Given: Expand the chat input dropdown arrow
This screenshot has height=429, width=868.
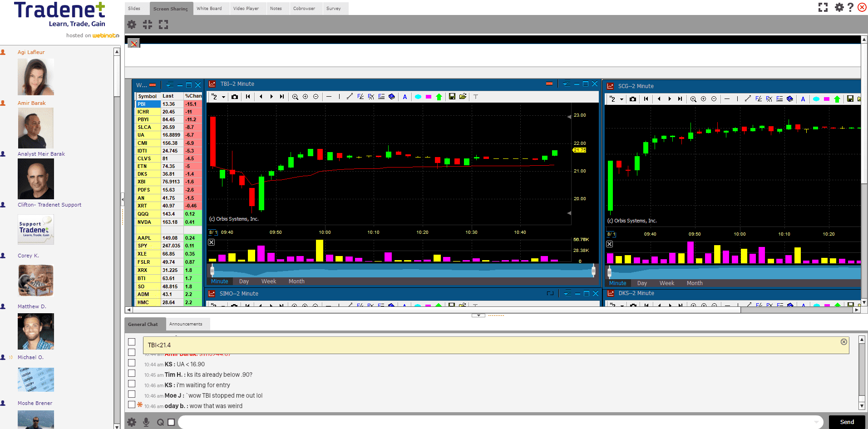Looking at the screenshot, I should tap(816, 422).
